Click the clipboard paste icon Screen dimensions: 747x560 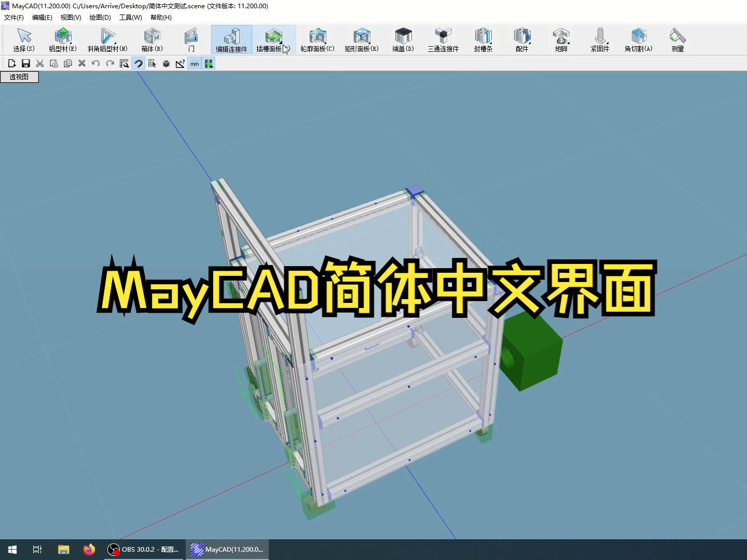54,63
